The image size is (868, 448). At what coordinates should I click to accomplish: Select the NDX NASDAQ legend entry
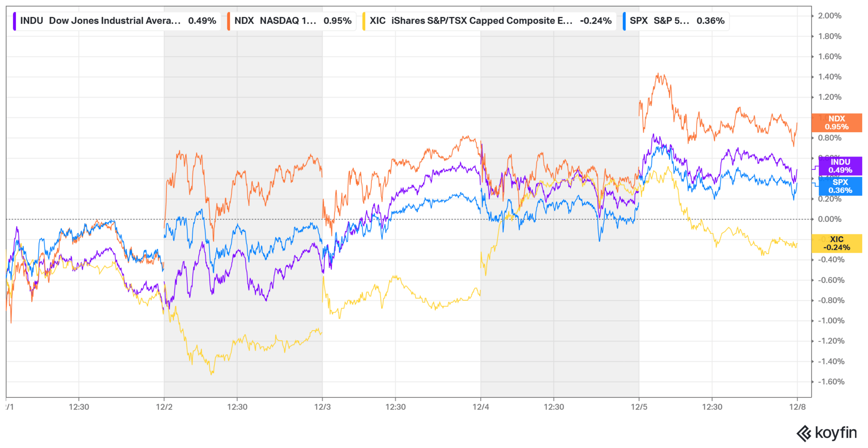point(291,21)
